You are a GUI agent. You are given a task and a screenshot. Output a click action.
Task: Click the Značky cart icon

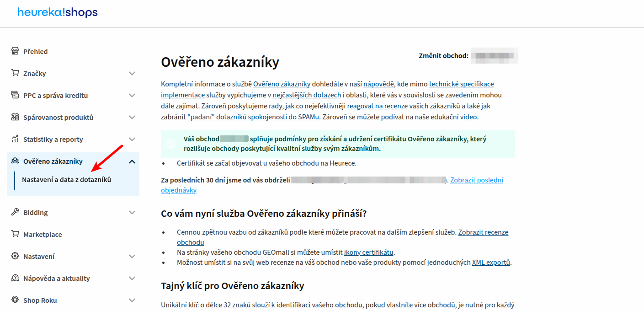15,73
